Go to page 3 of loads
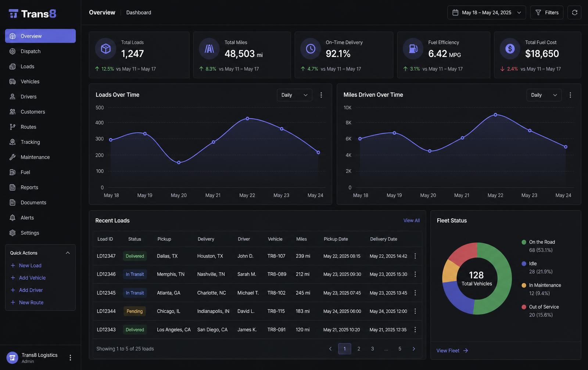This screenshot has height=370, width=588. 372,349
